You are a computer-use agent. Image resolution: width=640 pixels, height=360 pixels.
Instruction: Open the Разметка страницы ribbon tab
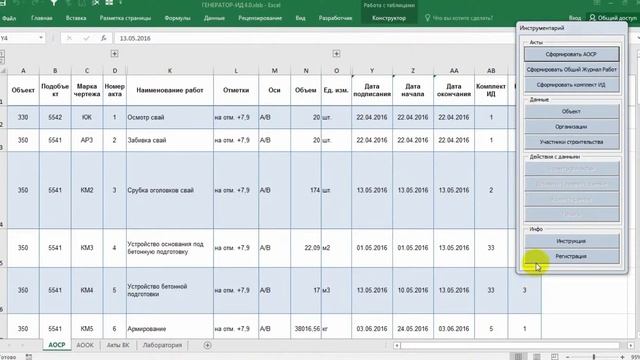pos(125,18)
